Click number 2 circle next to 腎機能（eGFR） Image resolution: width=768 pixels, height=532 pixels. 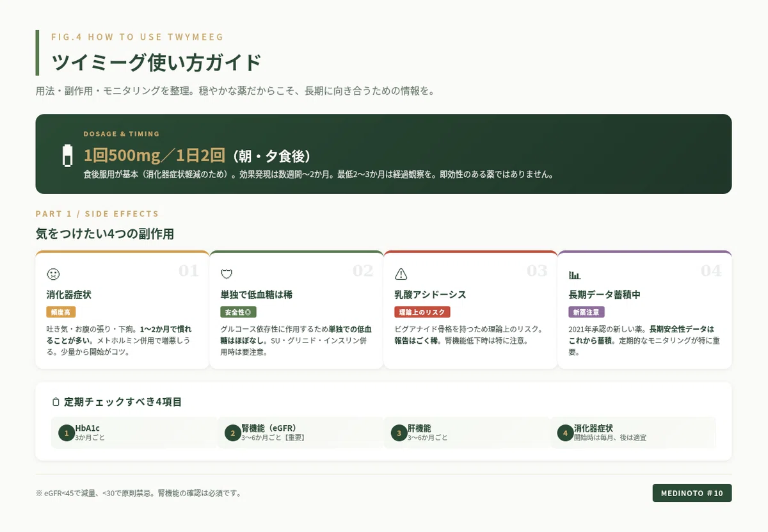[232, 433]
